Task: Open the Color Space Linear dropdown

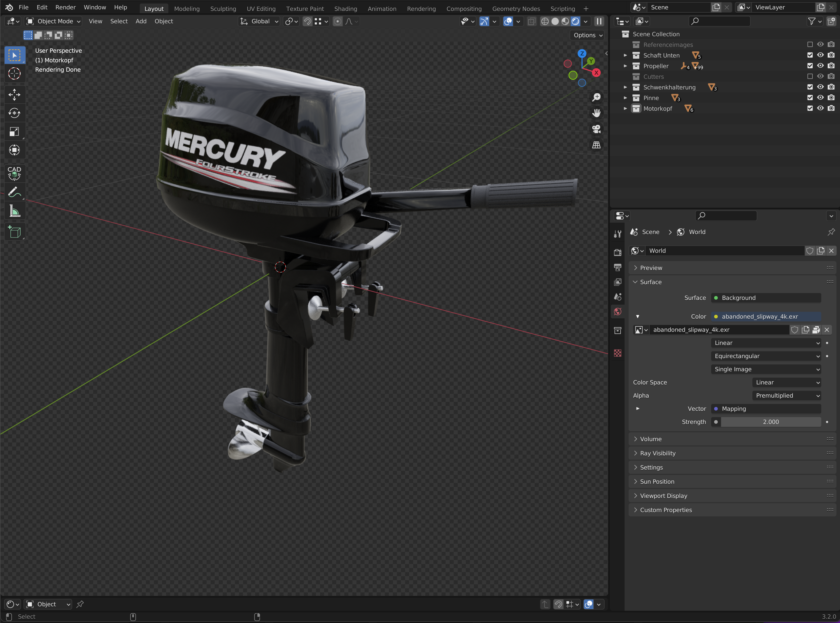Action: 787,382
